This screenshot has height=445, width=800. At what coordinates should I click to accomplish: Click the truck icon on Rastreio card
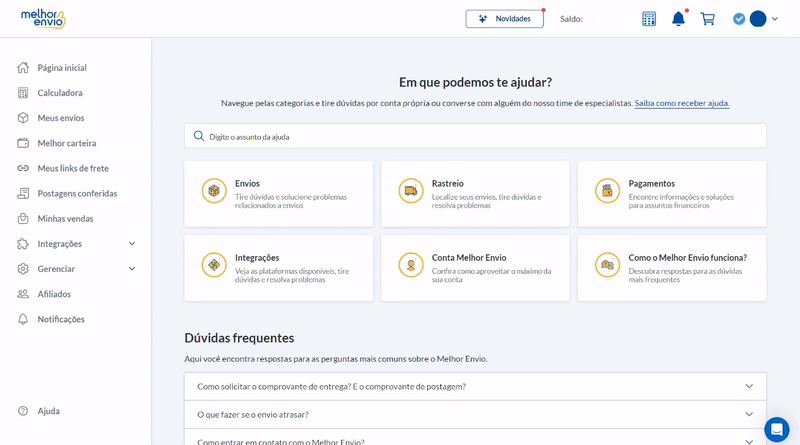(411, 191)
